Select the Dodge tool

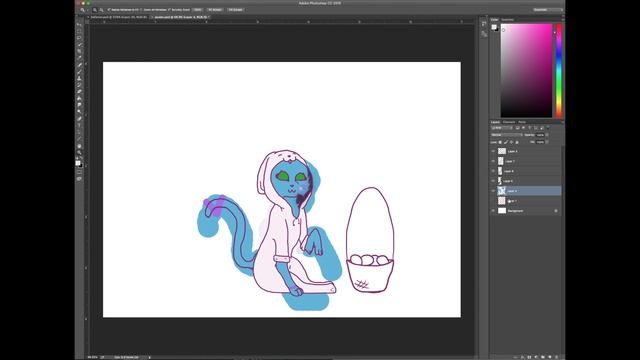(79, 111)
